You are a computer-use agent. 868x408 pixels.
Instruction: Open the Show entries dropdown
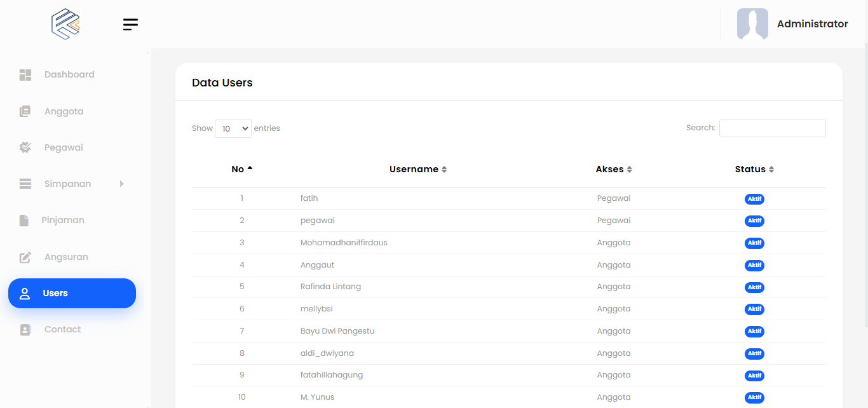pos(233,128)
